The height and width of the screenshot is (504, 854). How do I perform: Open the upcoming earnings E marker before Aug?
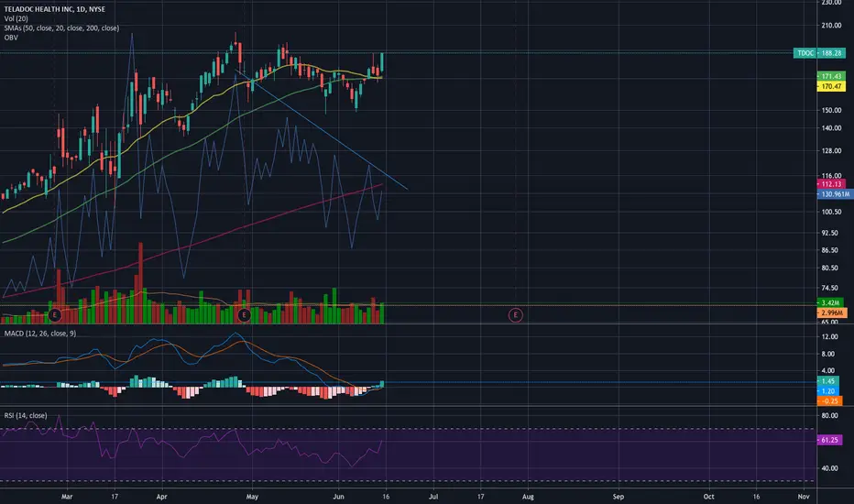tap(515, 315)
